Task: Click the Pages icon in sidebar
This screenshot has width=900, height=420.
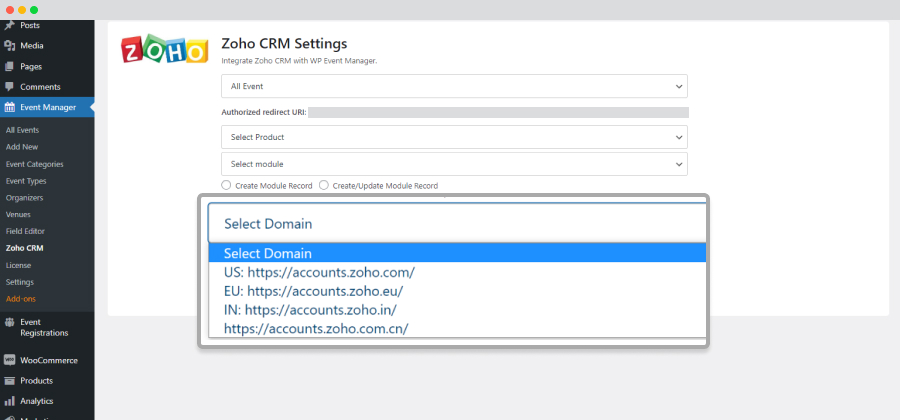Action: [9, 67]
